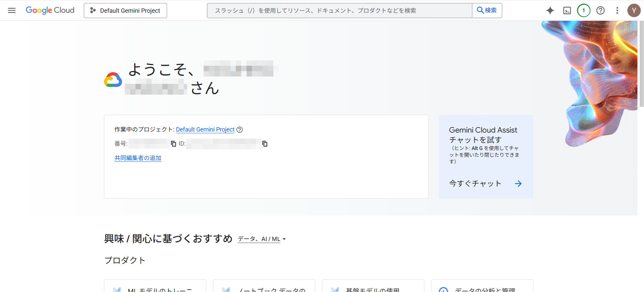Open the help question mark icon
Screen dimensions: 644x292
coord(600,10)
